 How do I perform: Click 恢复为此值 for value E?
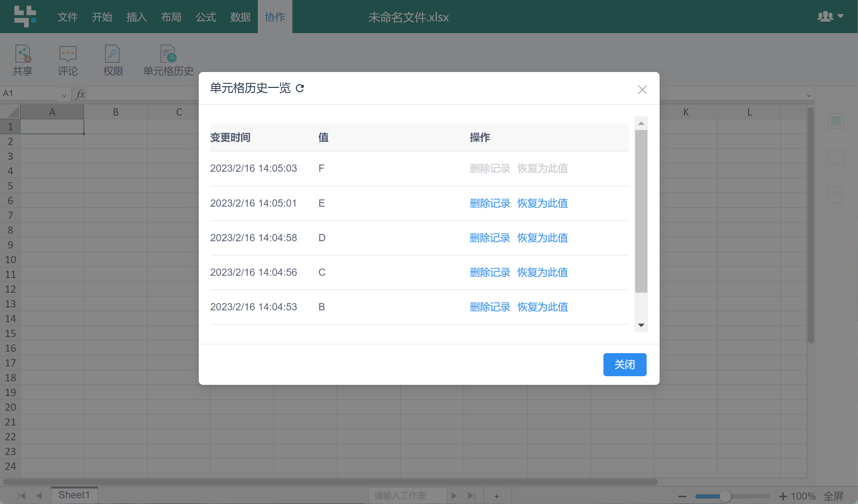pos(543,203)
